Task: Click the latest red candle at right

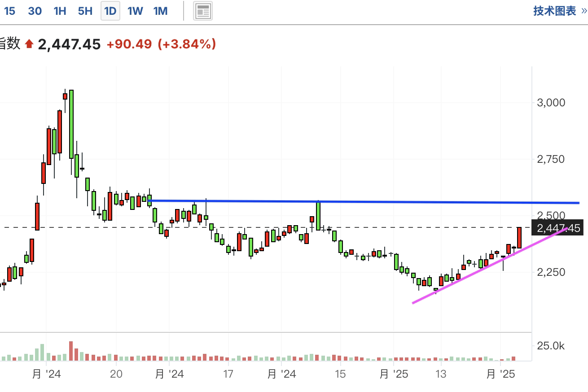Action: point(519,237)
